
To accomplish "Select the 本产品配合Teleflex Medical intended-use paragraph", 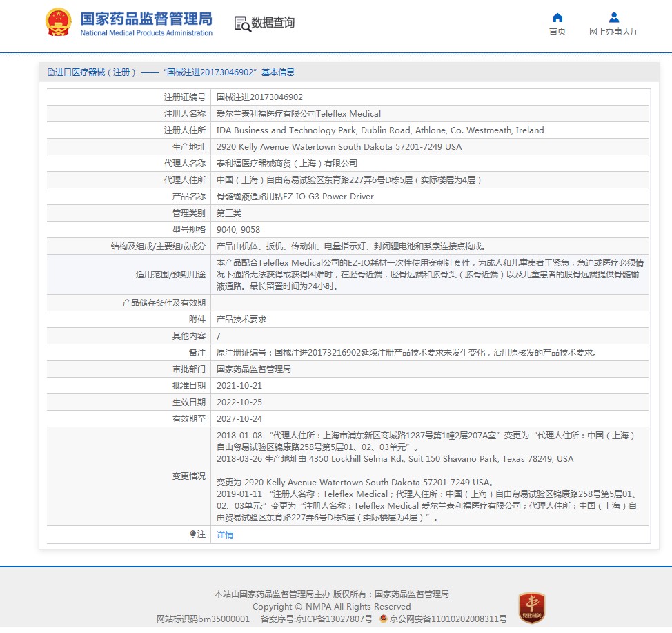I will [x=430, y=275].
